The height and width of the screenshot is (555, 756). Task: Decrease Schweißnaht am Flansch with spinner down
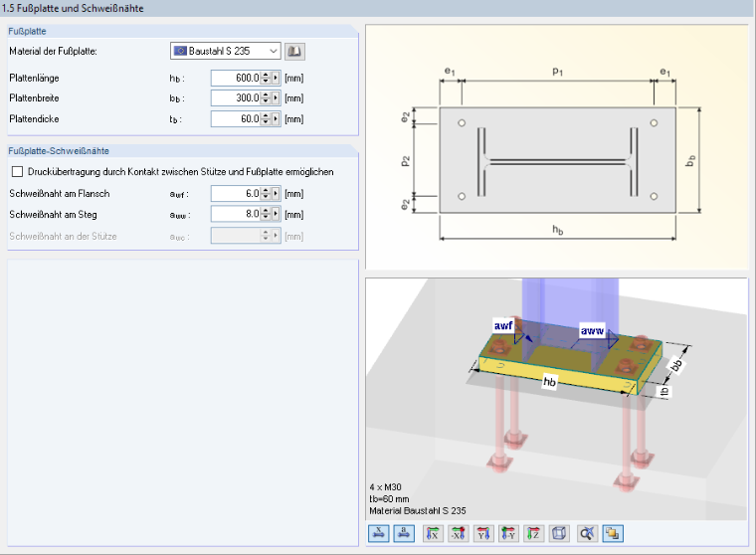266,197
